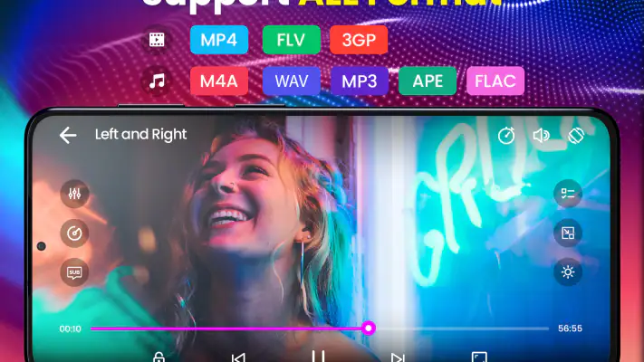
Task: Lock the player controls
Action: [159, 357]
